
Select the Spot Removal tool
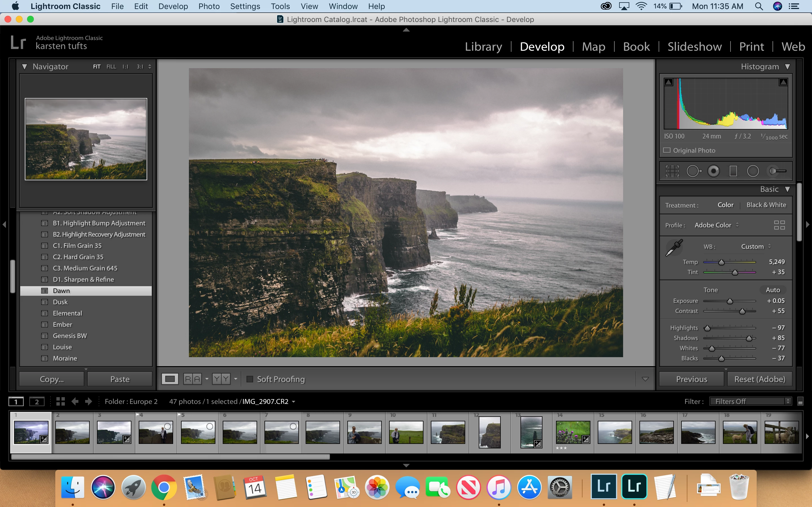pos(693,171)
